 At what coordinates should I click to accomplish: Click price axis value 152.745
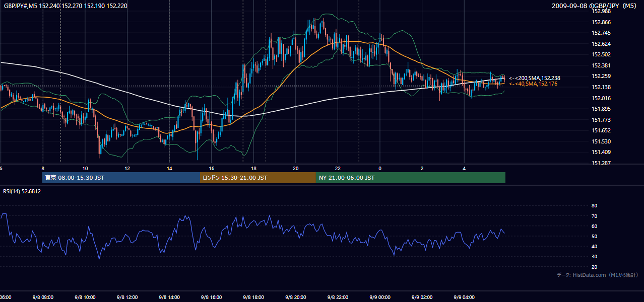pyautogui.click(x=601, y=33)
